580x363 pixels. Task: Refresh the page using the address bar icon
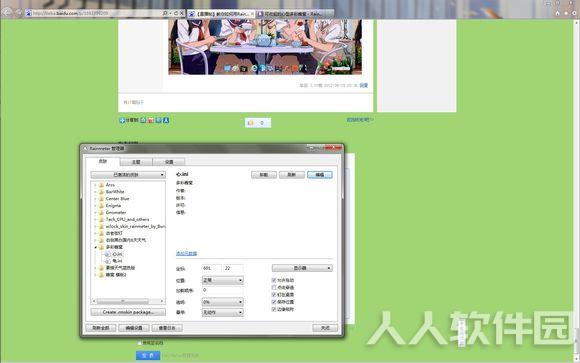(x=176, y=13)
